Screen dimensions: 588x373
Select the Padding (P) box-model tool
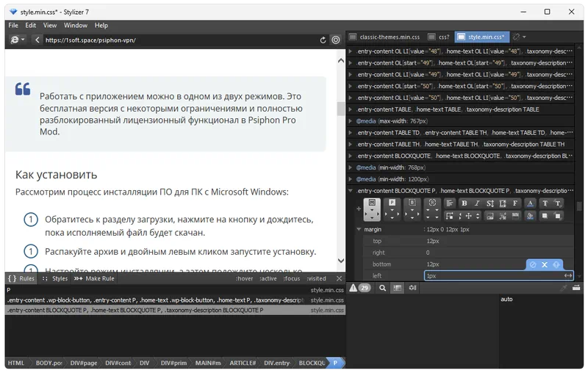(392, 209)
